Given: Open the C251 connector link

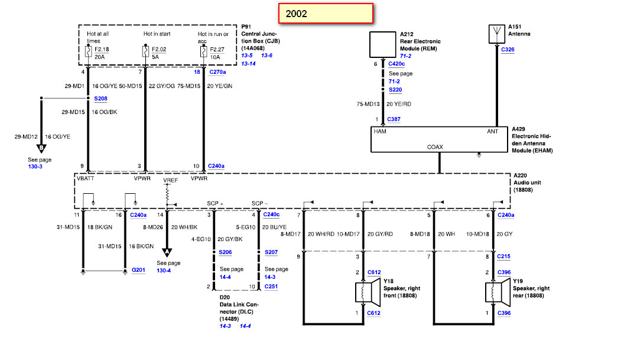Looking at the screenshot, I should pos(271,287).
